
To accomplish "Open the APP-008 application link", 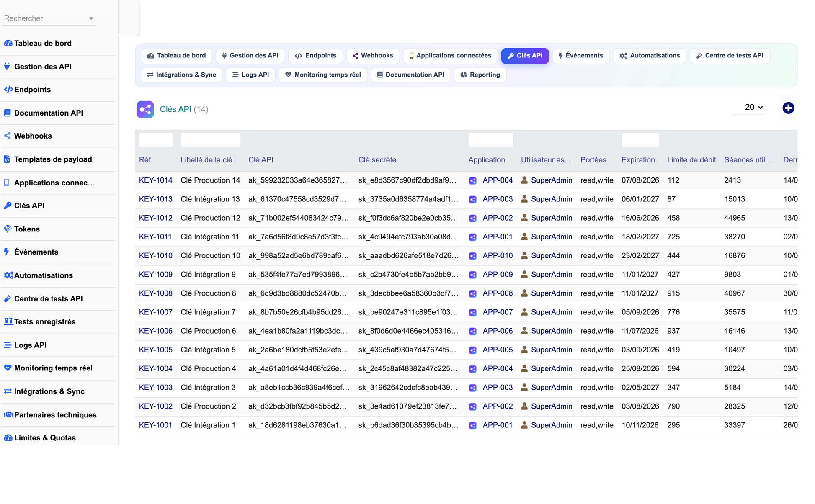I will coord(498,293).
